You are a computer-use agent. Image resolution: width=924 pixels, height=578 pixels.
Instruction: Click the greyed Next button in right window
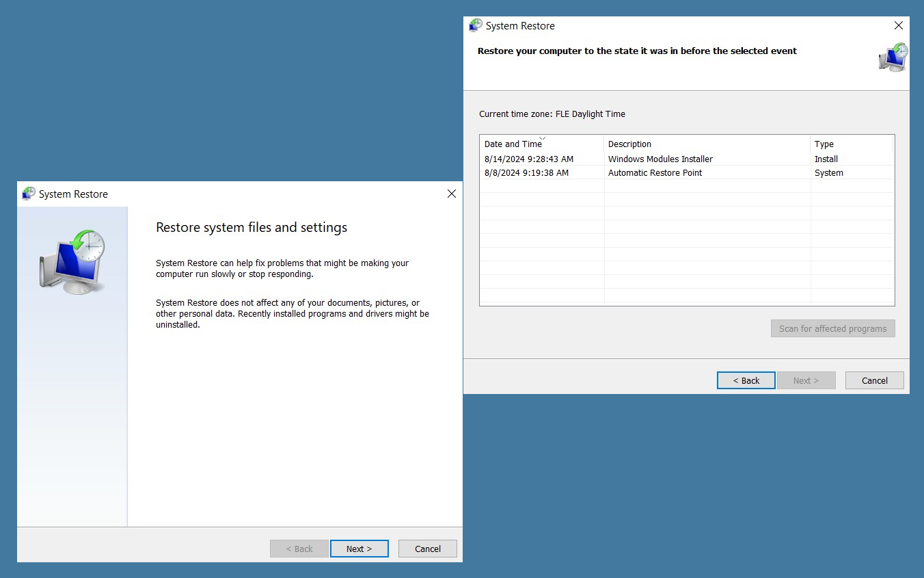pyautogui.click(x=806, y=380)
